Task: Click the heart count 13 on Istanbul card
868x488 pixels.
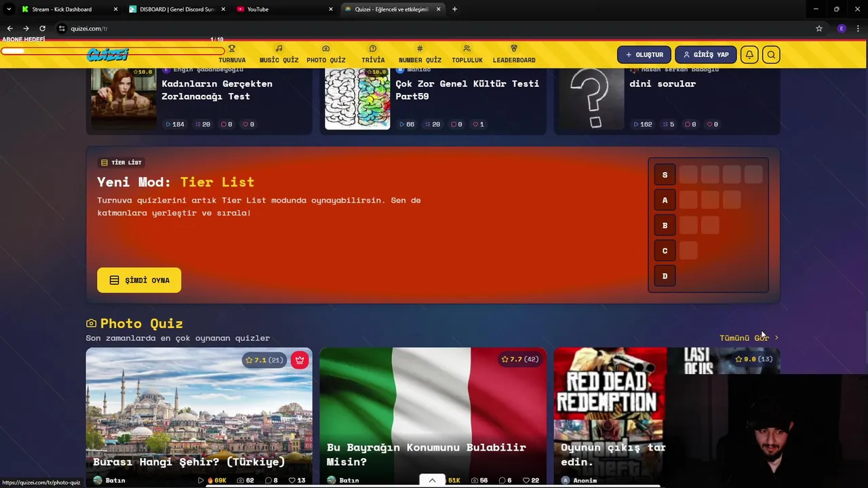Action: 297,481
